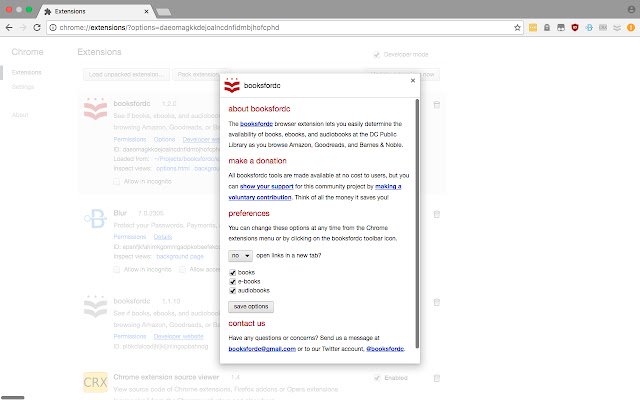Click the 'make a donation' heading

(x=258, y=161)
